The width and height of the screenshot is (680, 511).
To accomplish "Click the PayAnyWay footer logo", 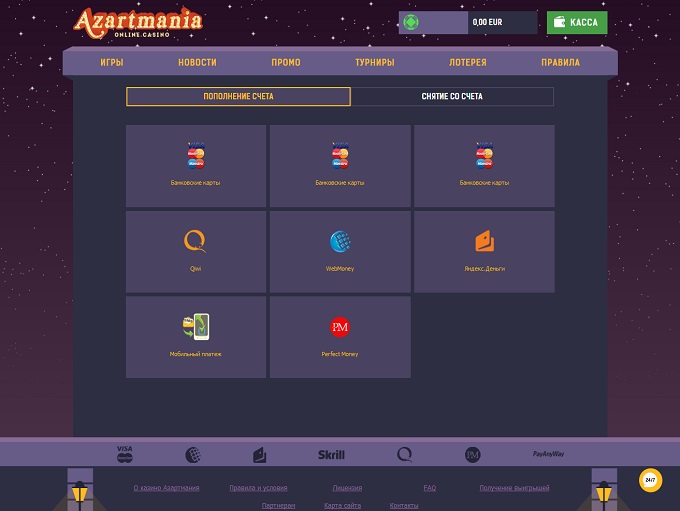I will [548, 454].
